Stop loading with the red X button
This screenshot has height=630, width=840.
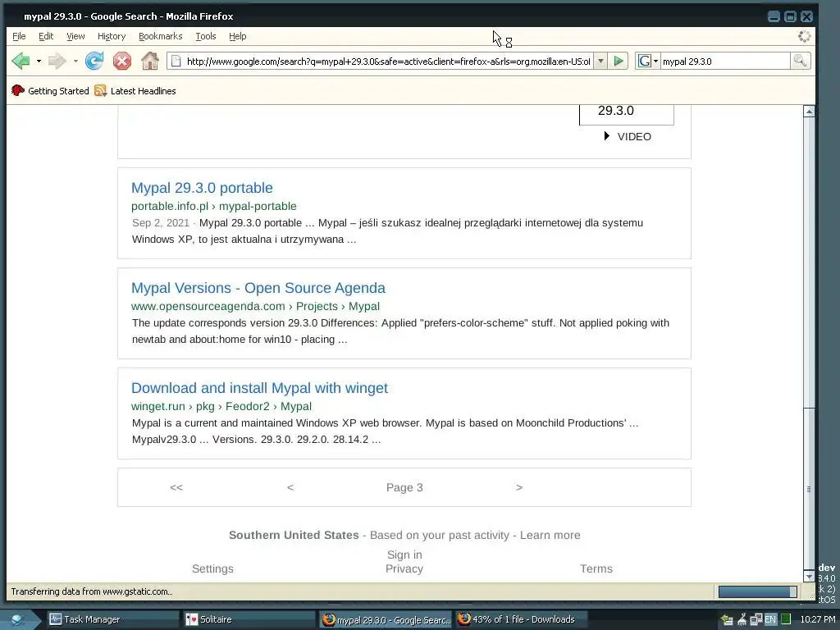click(122, 61)
